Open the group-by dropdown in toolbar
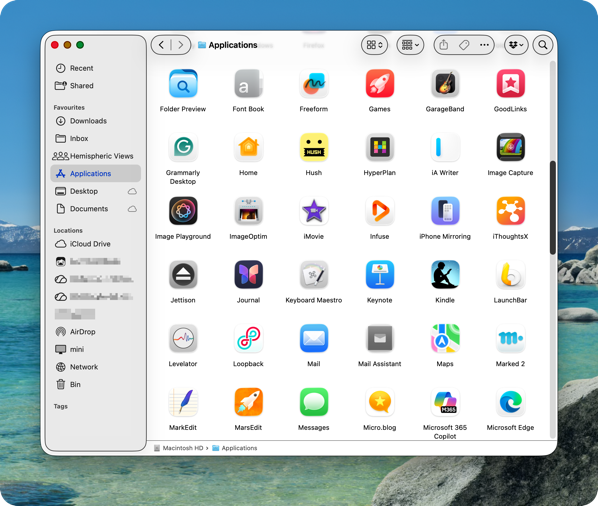Viewport: 598px width, 506px height. tap(410, 45)
